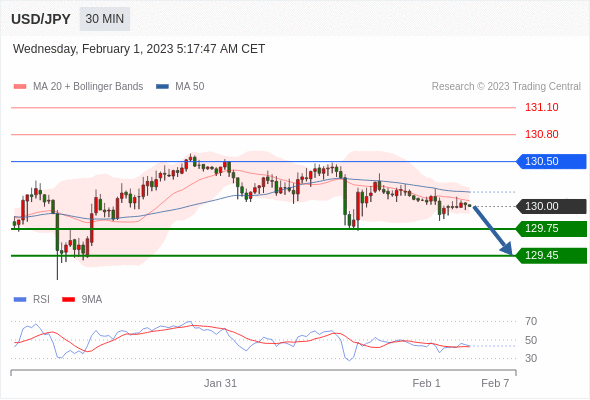590x400 pixels.
Task: Click the RSI 50 axis value
Action: pos(531,341)
